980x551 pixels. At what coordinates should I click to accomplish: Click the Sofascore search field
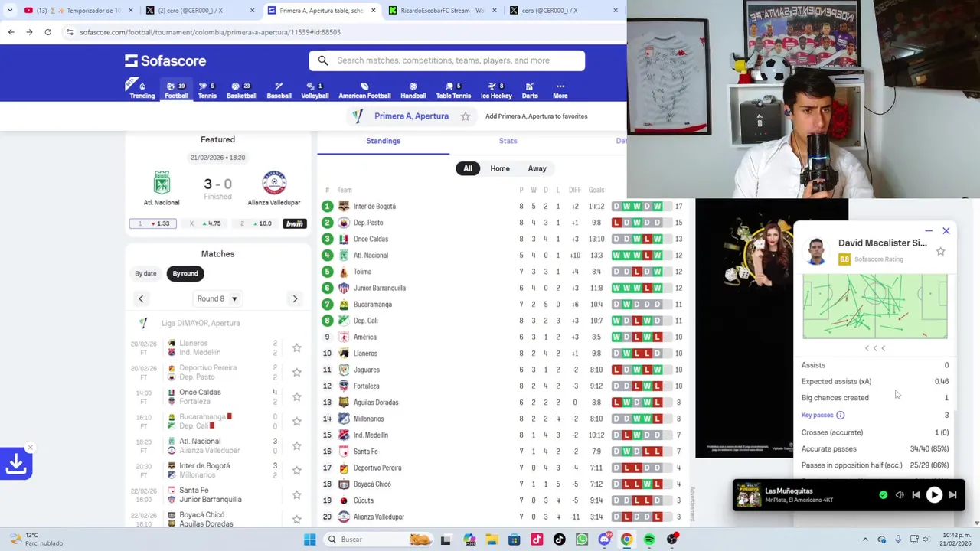coord(447,60)
